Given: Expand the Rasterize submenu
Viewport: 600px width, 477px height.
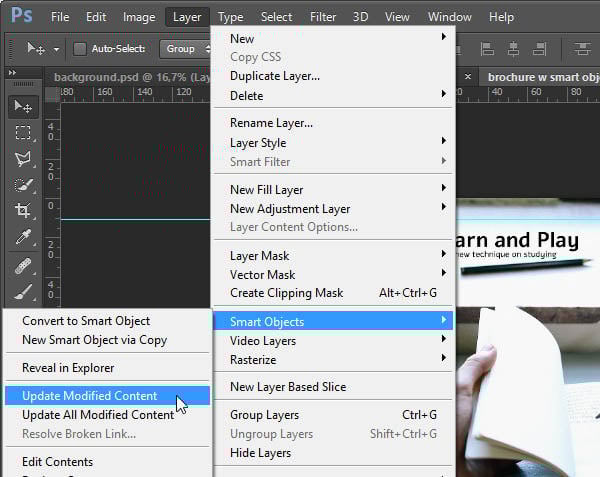Looking at the screenshot, I should click(333, 359).
